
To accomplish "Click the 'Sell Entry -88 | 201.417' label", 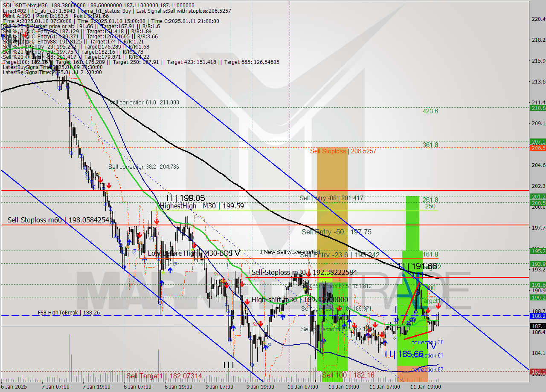I will [331, 198].
